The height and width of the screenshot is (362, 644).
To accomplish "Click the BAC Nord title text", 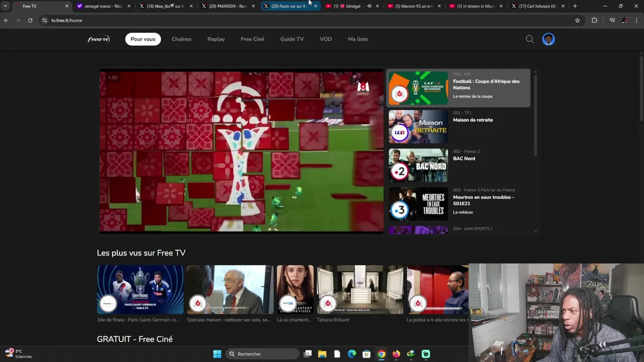I will click(x=464, y=158).
